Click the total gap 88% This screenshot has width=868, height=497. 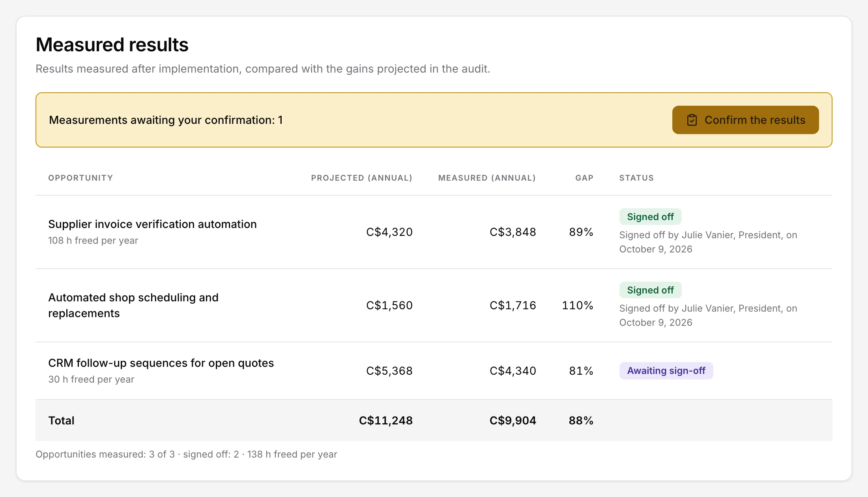pos(581,420)
